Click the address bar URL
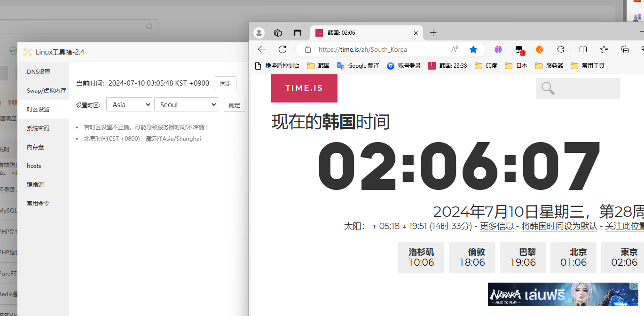Image resolution: width=644 pixels, height=316 pixels. [362, 49]
